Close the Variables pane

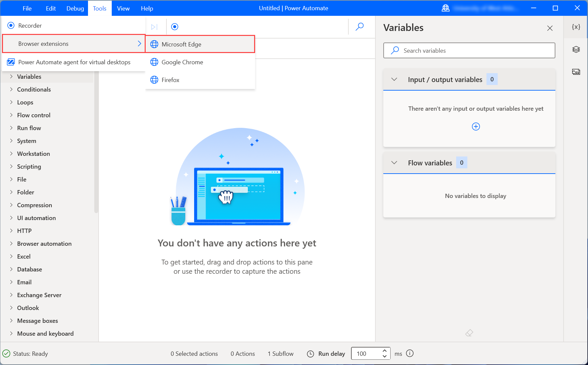(550, 28)
